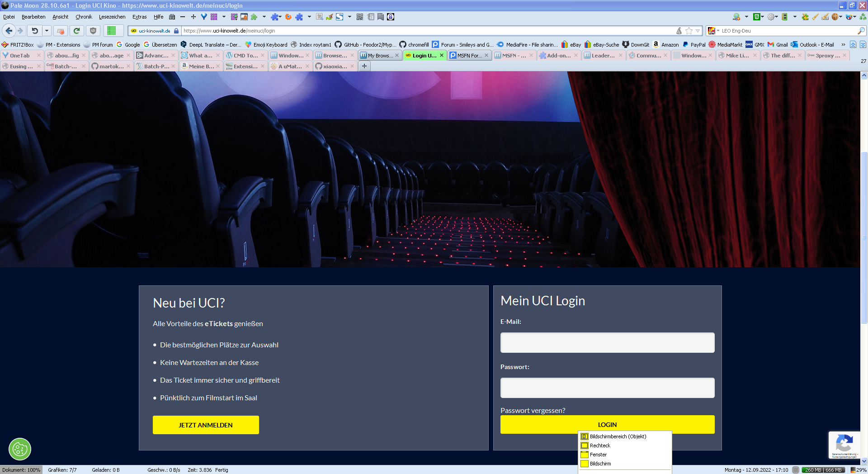Click the reCAPTCHA badge
Screen dimensions: 868x474
(x=844, y=446)
